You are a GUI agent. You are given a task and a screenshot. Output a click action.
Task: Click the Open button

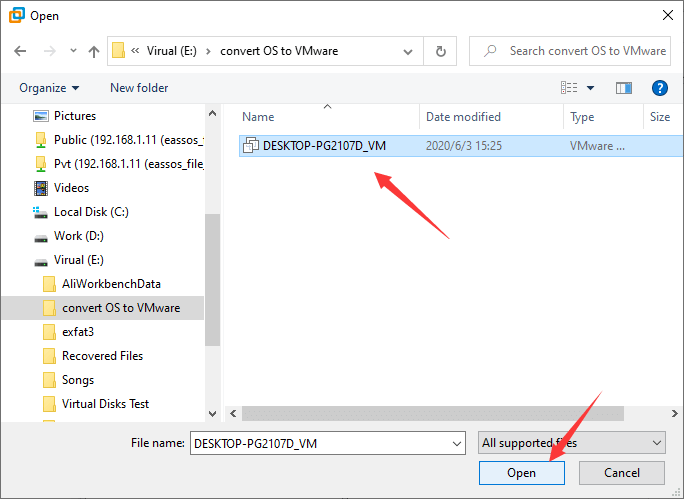point(521,473)
